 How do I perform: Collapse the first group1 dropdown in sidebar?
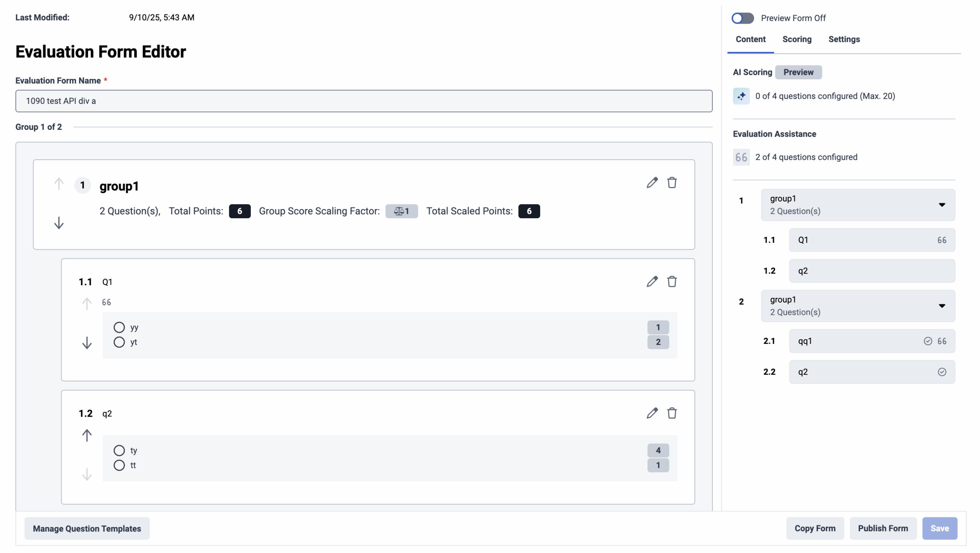(942, 205)
